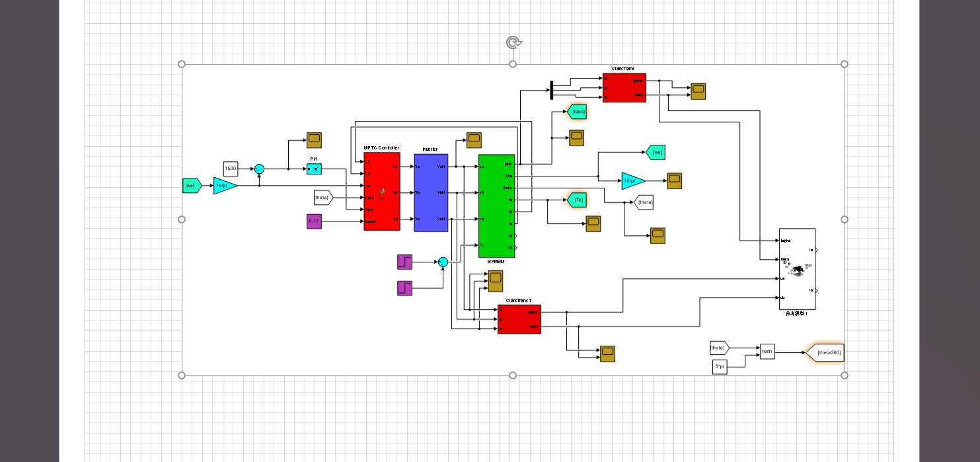The image size is (980, 462).
Task: Open the SPMSM green subsystem block
Action: pos(496,205)
